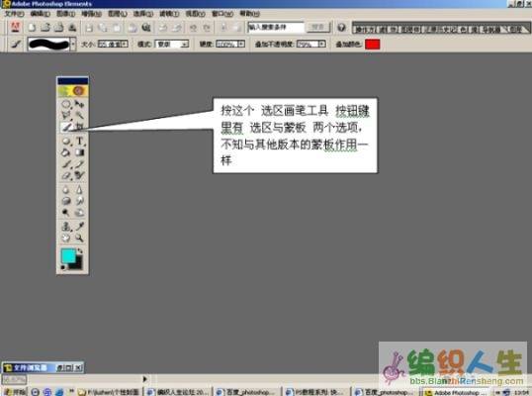Select the Selection Brush tool in toolbox
Screen dimensions: 532x396
pyautogui.click(x=66, y=127)
